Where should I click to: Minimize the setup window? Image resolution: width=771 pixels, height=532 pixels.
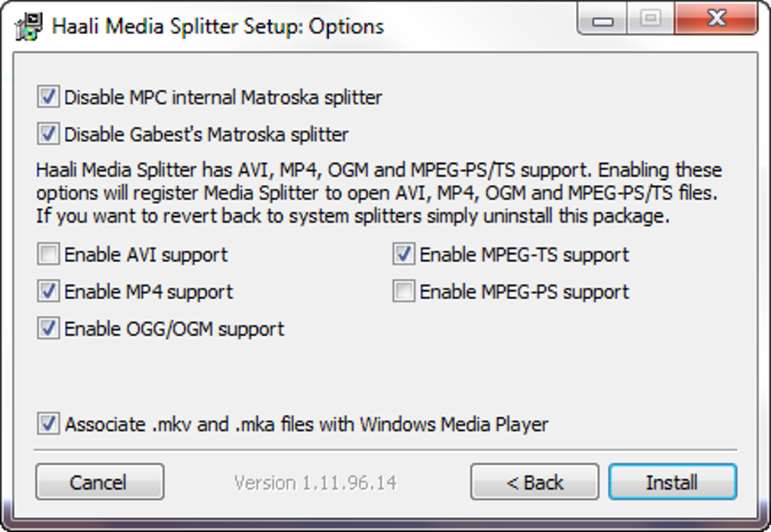pos(604,20)
